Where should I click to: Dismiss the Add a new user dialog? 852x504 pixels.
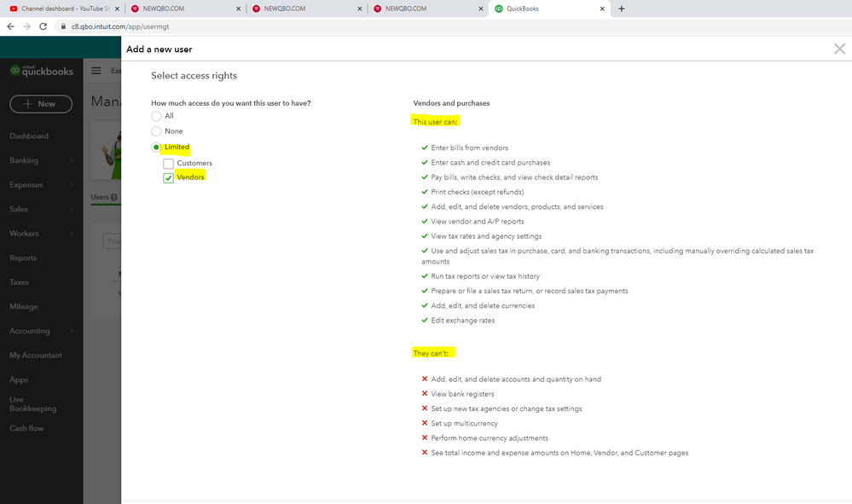839,49
